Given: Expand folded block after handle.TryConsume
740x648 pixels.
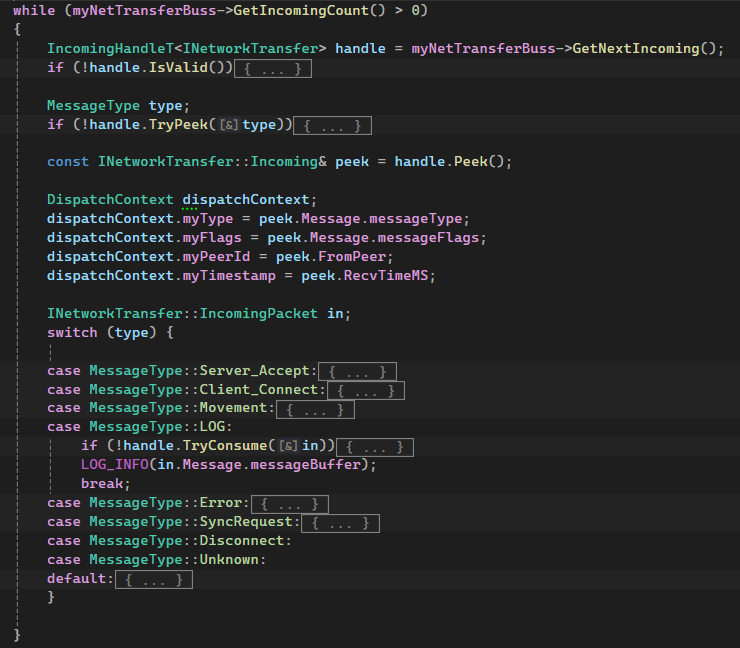Looking at the screenshot, I should [x=375, y=446].
